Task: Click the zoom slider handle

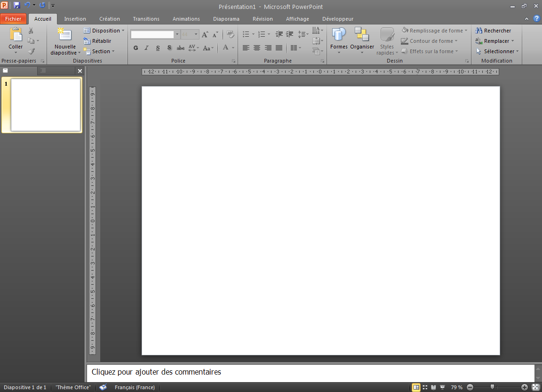Action: click(492, 387)
